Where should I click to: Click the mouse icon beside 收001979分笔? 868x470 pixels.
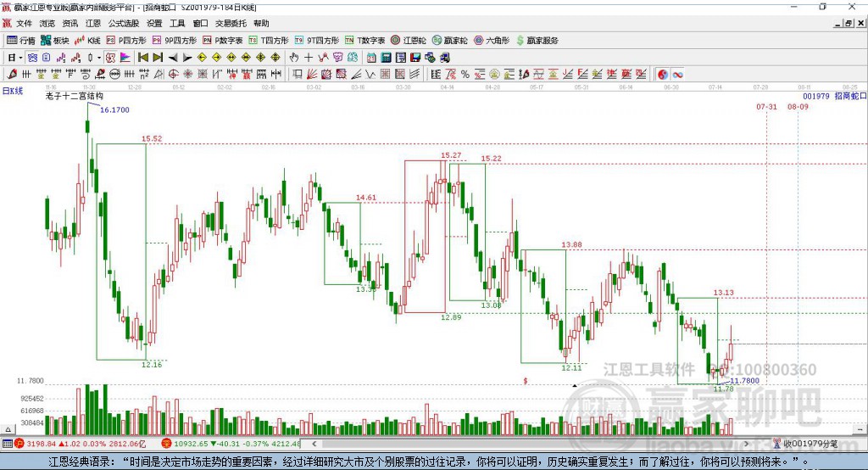pyautogui.click(x=777, y=444)
